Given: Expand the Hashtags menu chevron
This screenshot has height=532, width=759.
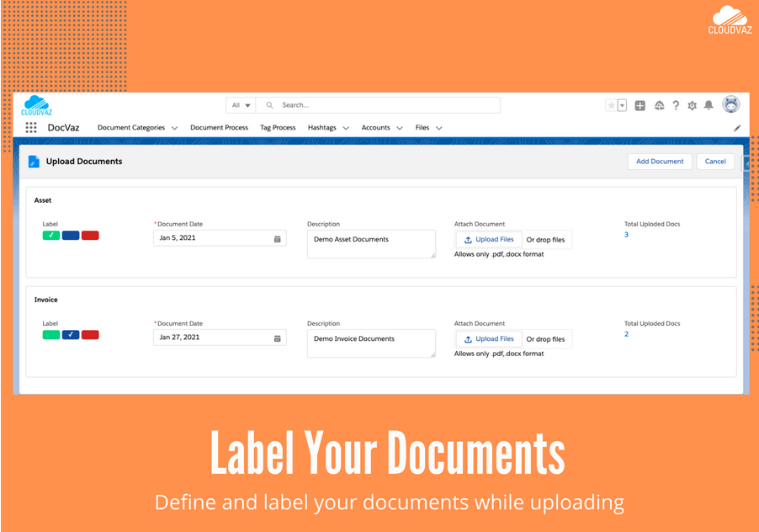Looking at the screenshot, I should [x=346, y=128].
